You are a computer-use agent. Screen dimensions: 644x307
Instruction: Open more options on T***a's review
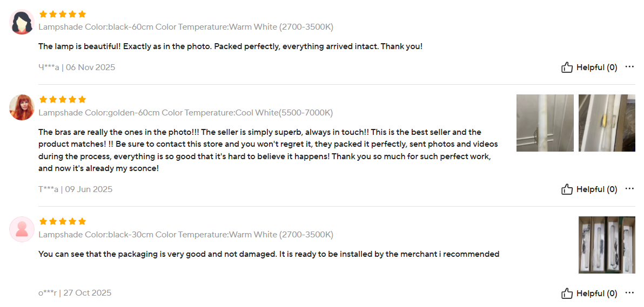coord(629,189)
